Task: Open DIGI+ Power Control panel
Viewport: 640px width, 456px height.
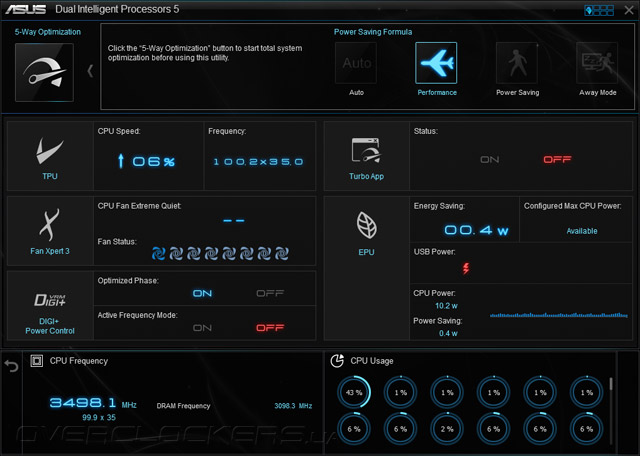Action: point(50,306)
